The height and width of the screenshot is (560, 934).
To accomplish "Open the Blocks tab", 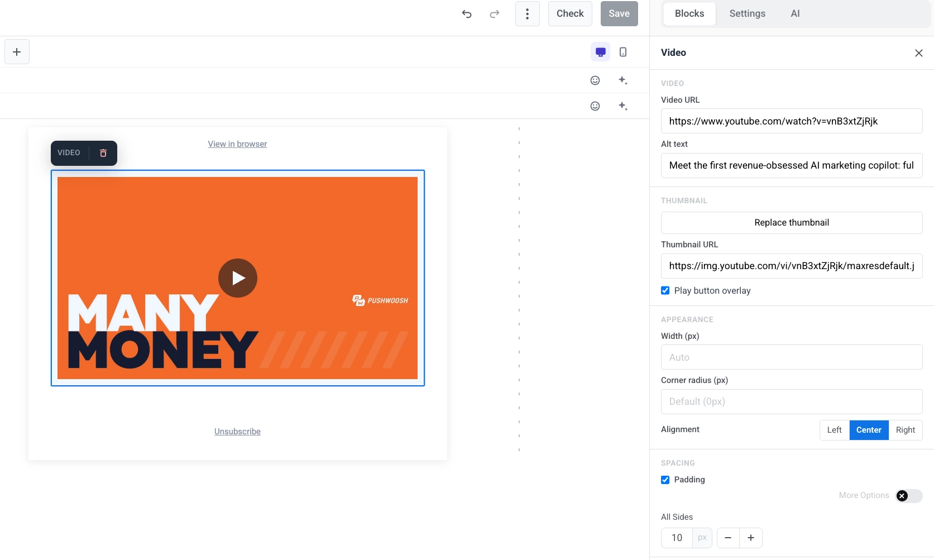I will pyautogui.click(x=689, y=13).
